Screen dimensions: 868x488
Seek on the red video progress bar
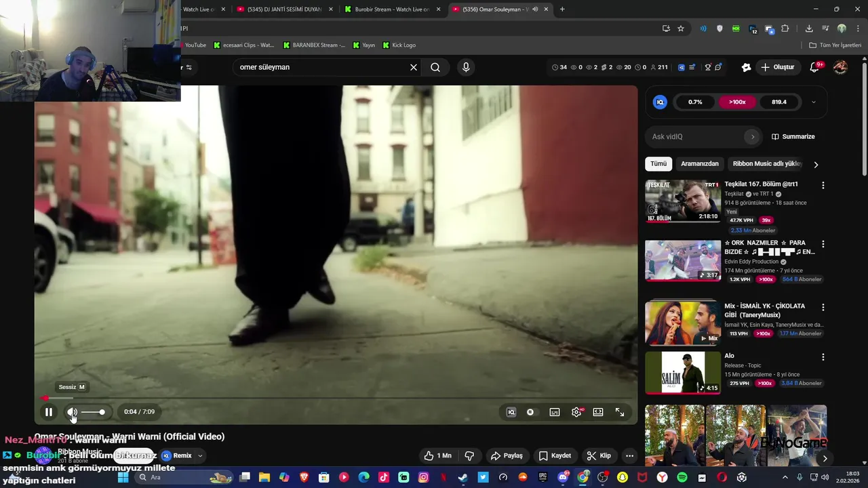click(x=336, y=398)
